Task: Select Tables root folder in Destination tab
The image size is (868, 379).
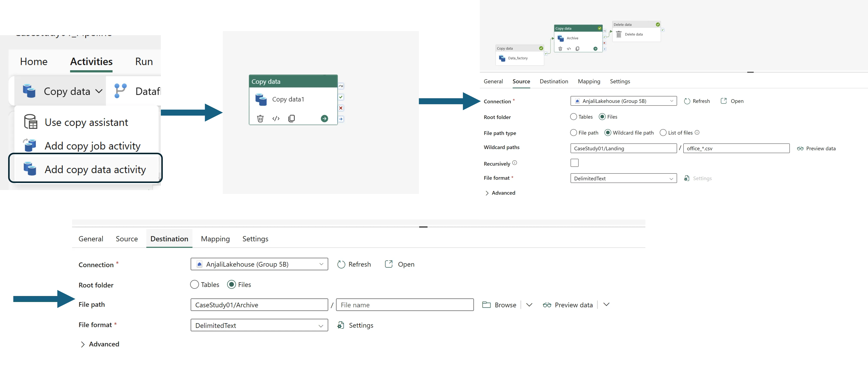Action: point(194,284)
